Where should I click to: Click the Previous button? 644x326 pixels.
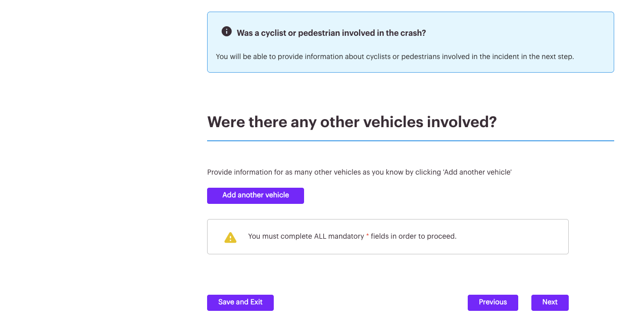pos(492,302)
